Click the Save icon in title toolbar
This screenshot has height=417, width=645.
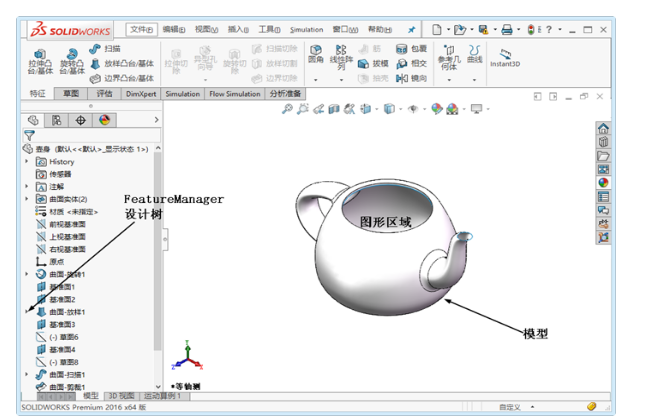[x=483, y=30]
